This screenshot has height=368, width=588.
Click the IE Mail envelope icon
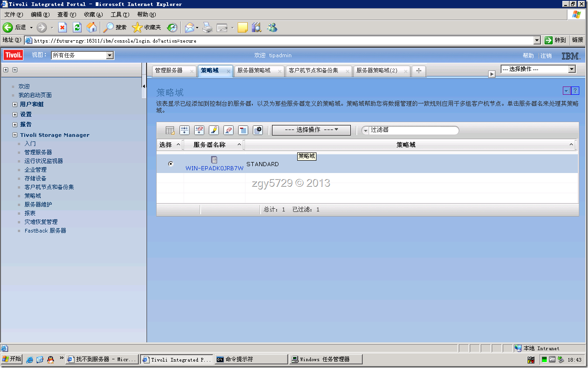(x=190, y=27)
